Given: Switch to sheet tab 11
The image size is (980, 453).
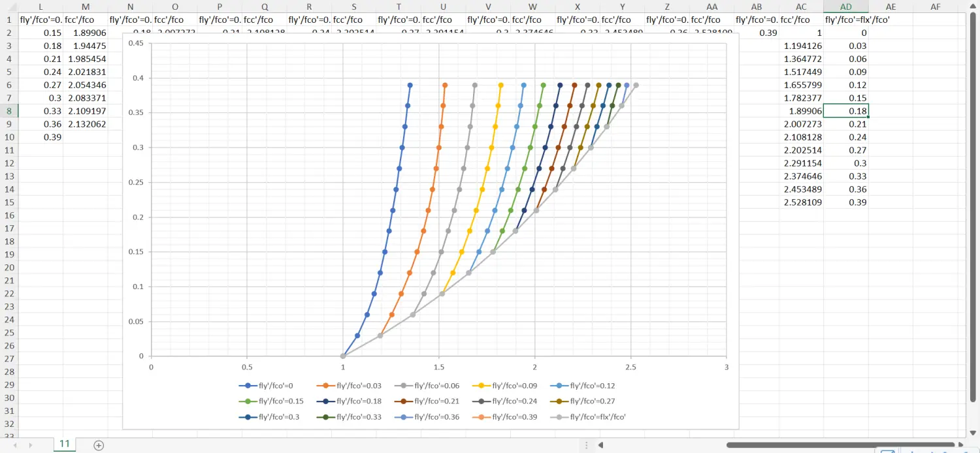Looking at the screenshot, I should click(x=65, y=444).
